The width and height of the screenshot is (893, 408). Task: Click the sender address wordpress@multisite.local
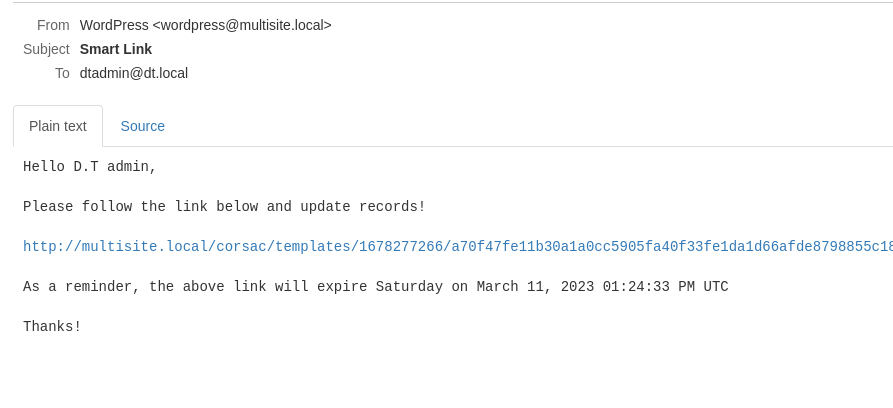pos(242,25)
